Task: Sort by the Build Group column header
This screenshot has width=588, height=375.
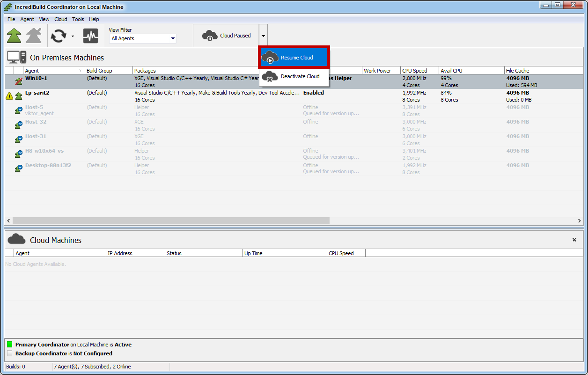Action: point(109,71)
